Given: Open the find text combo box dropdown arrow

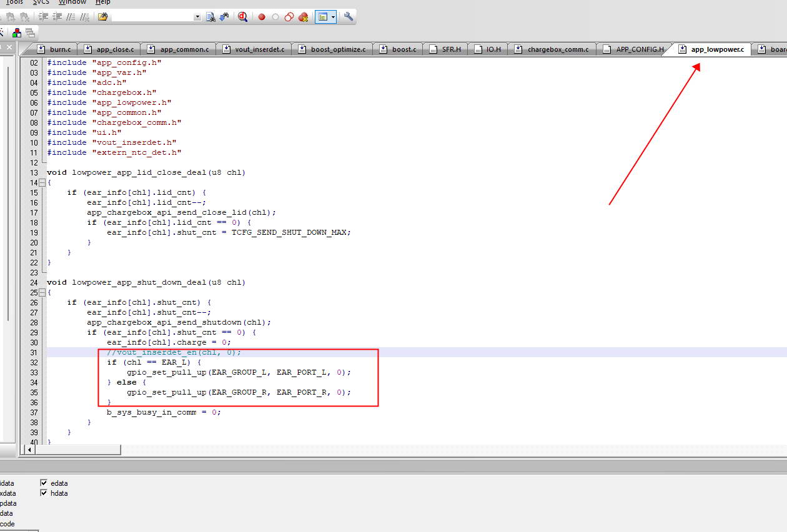Looking at the screenshot, I should pos(197,17).
